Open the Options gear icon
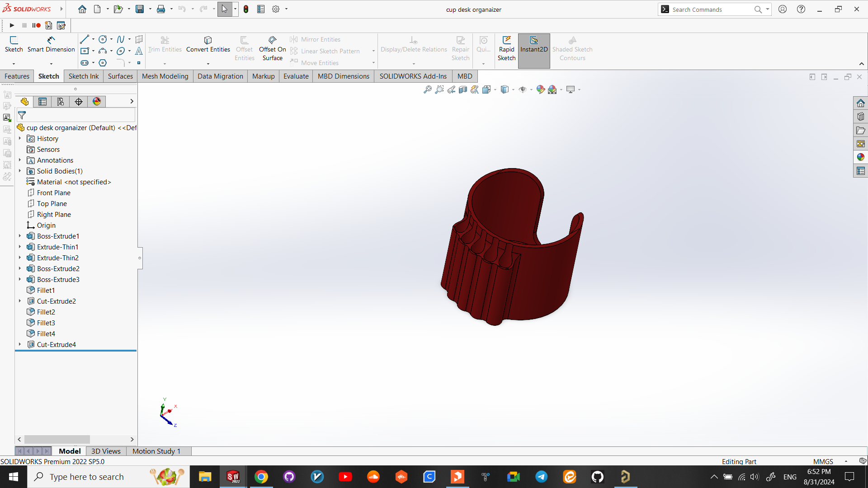The height and width of the screenshot is (488, 868). 276,9
